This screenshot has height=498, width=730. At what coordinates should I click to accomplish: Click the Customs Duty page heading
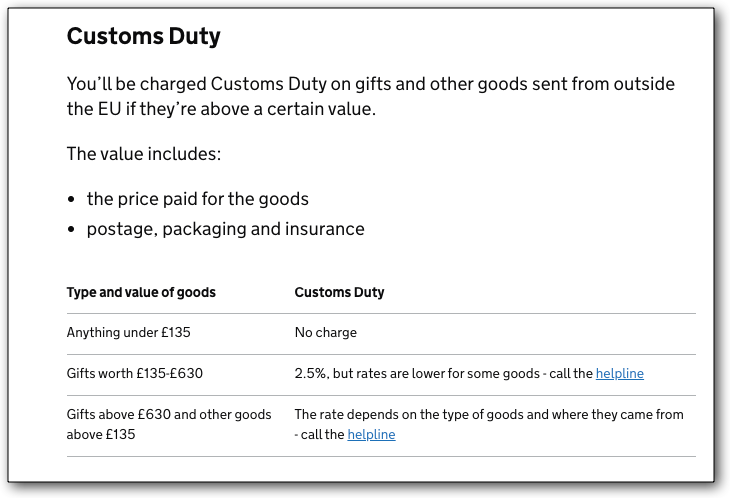[x=143, y=37]
